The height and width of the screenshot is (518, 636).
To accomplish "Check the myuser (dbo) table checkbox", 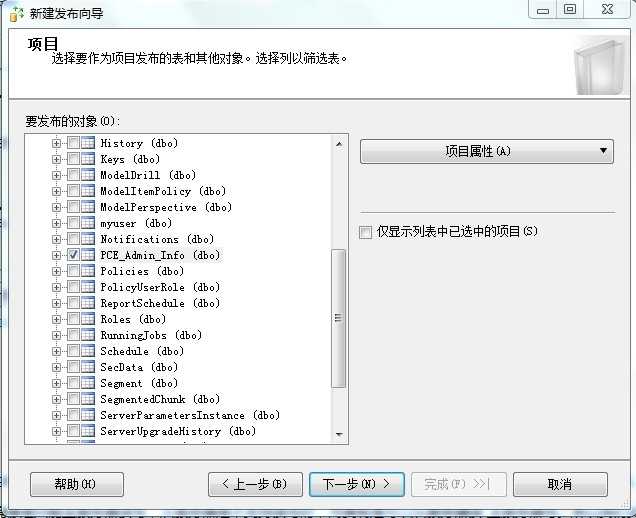I will (73, 223).
